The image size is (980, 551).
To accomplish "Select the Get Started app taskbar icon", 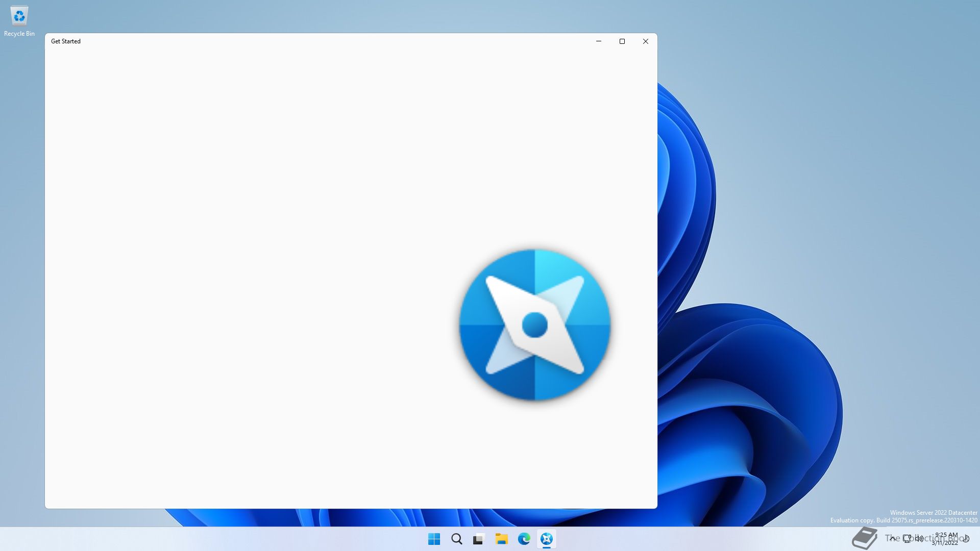I will (x=547, y=539).
